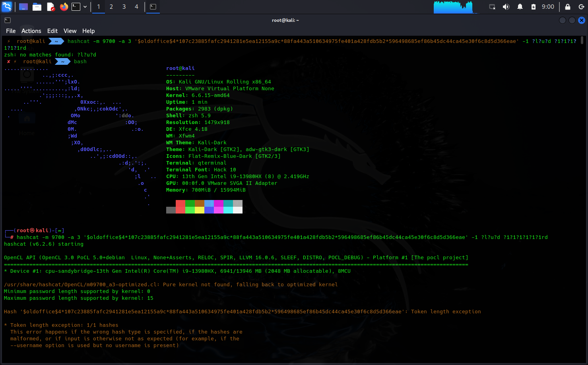Click the 'Resolution: 1479x918' line
This screenshot has height=365, width=588.
tap(198, 122)
